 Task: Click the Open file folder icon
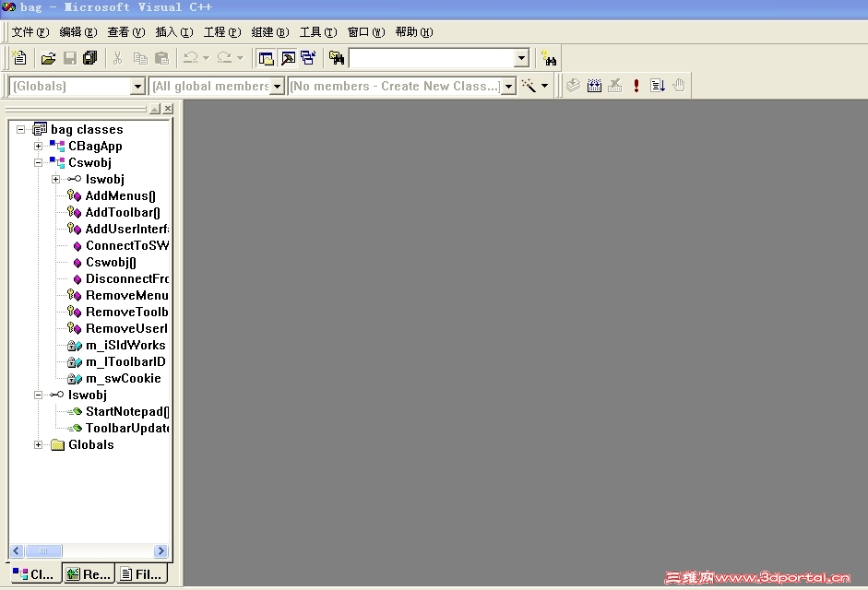48,57
